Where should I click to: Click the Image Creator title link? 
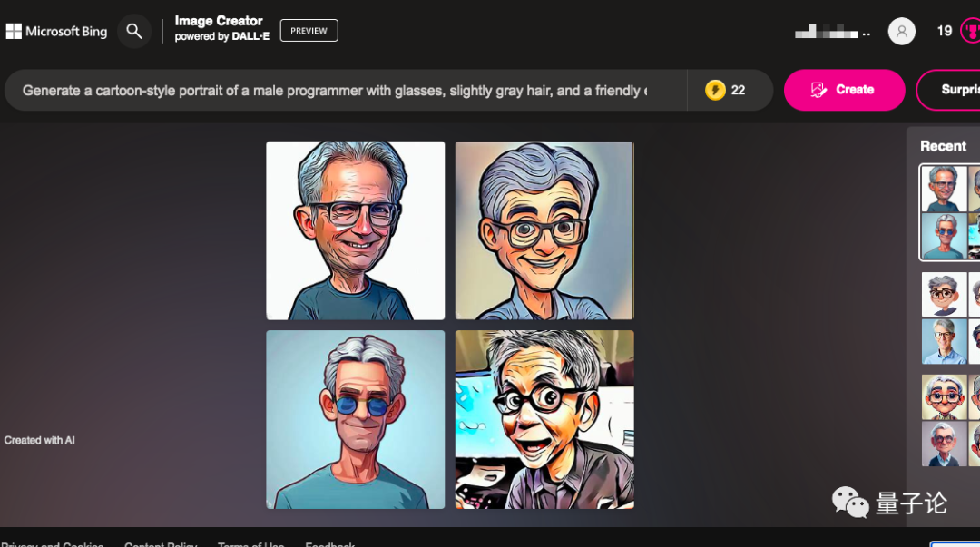(x=218, y=21)
